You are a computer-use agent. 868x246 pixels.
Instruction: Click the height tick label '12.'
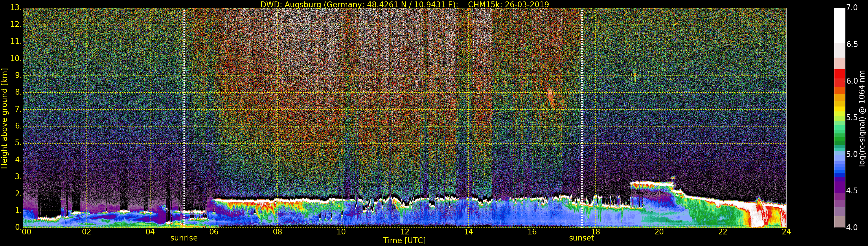[16, 25]
